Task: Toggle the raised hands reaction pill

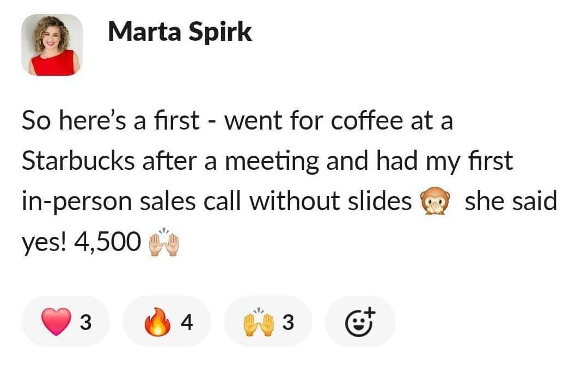Action: pos(268,322)
